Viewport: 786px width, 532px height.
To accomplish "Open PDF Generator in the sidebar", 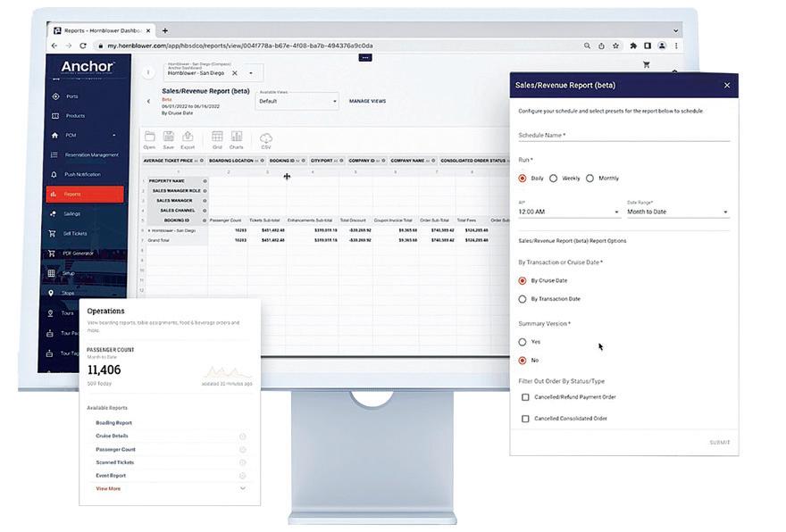I will point(78,254).
